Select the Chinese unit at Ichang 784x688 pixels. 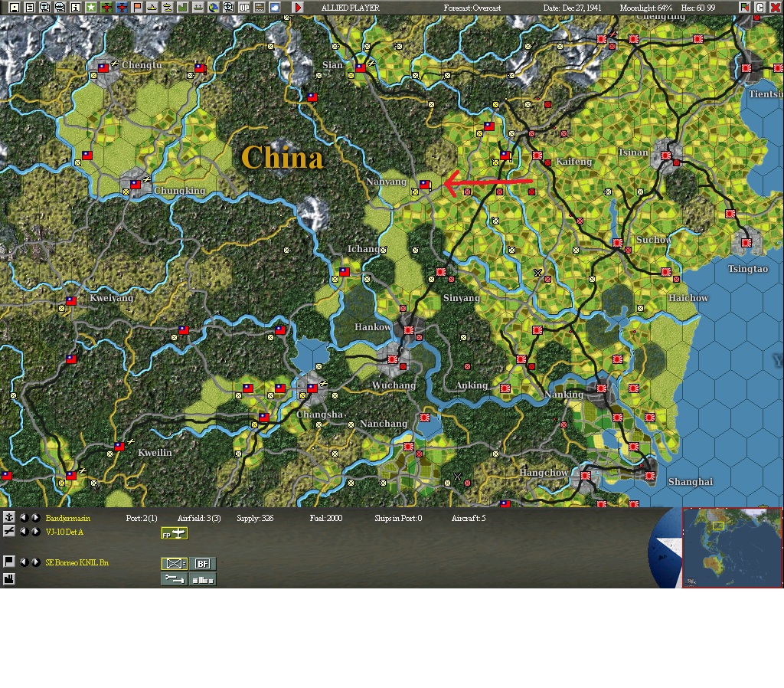click(x=345, y=272)
